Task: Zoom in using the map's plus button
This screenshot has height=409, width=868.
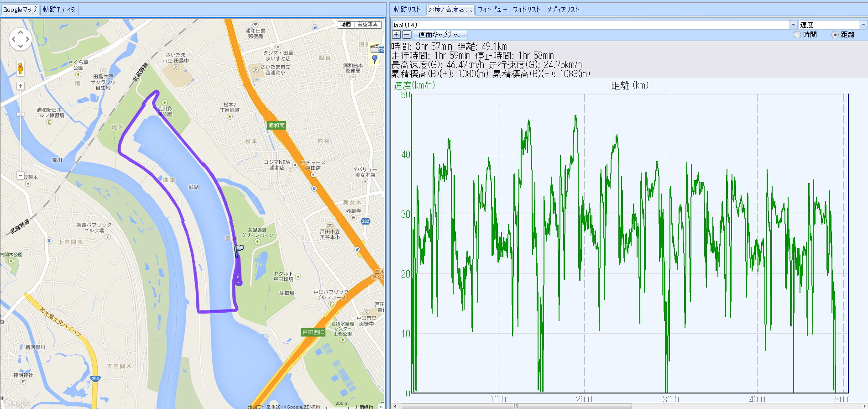Action: [x=21, y=86]
